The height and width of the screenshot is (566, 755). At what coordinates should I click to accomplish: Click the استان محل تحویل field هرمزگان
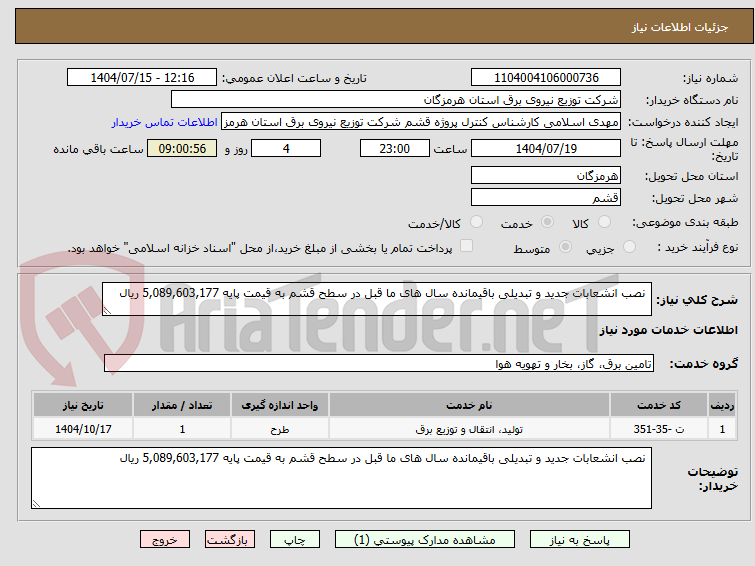click(x=546, y=176)
